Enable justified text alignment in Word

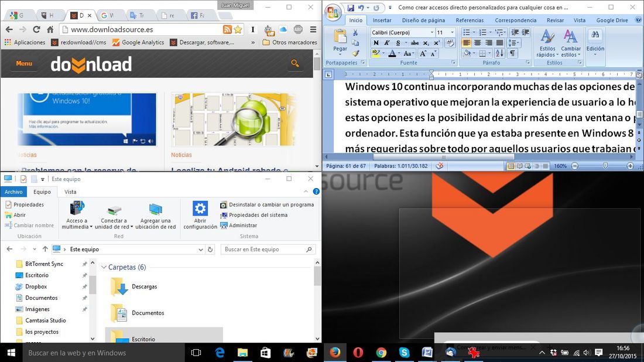[499, 43]
